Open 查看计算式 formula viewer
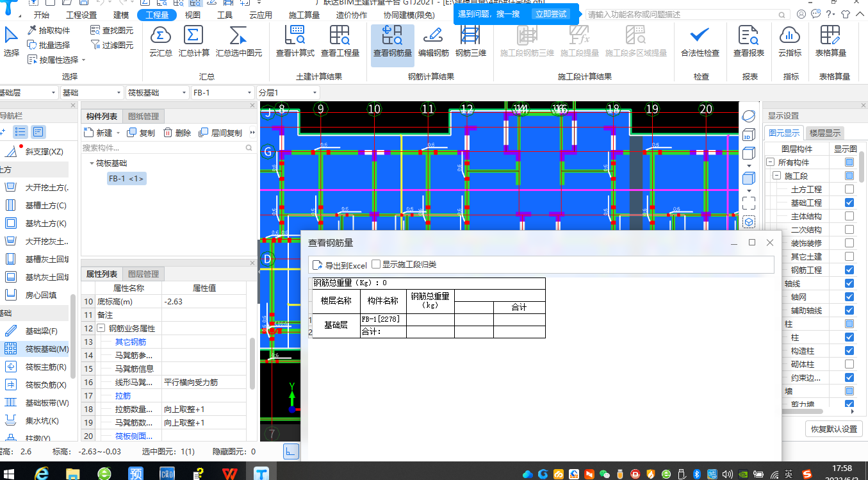868x480 pixels. click(295, 42)
